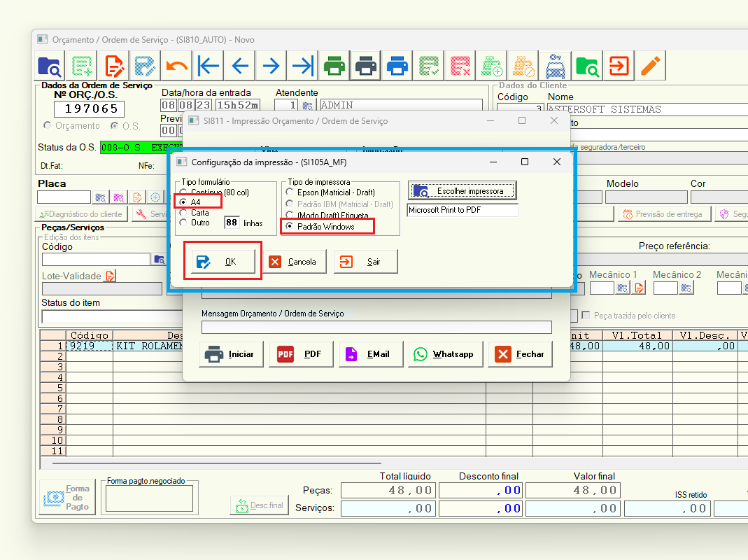Click the search icon next to Código item field
This screenshot has height=560, width=748.
click(159, 260)
